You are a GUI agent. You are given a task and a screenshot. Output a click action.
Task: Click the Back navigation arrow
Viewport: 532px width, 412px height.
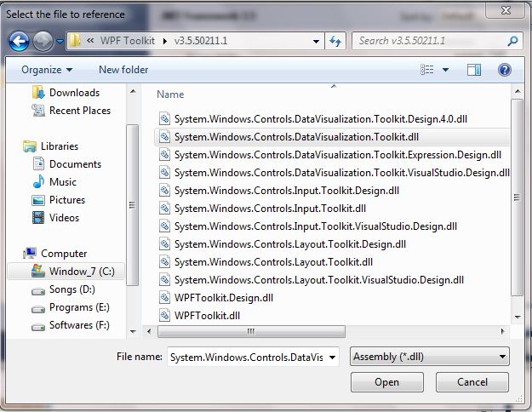[19, 41]
